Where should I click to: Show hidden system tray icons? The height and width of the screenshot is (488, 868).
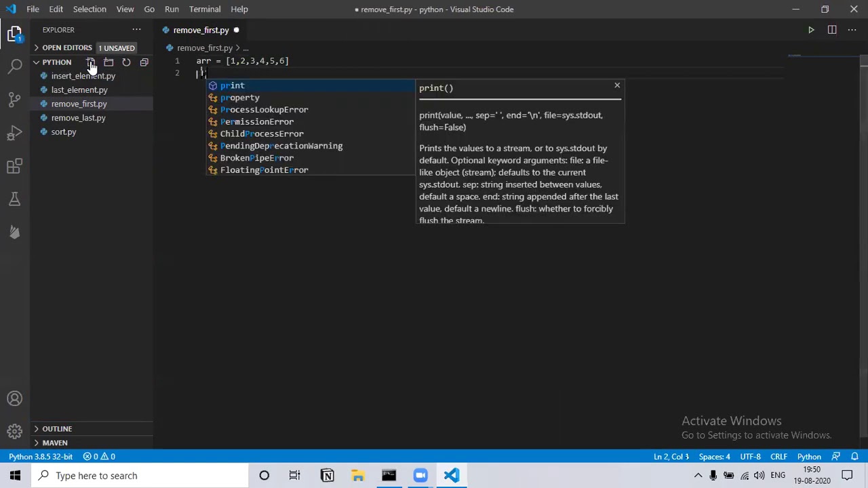[x=698, y=476]
